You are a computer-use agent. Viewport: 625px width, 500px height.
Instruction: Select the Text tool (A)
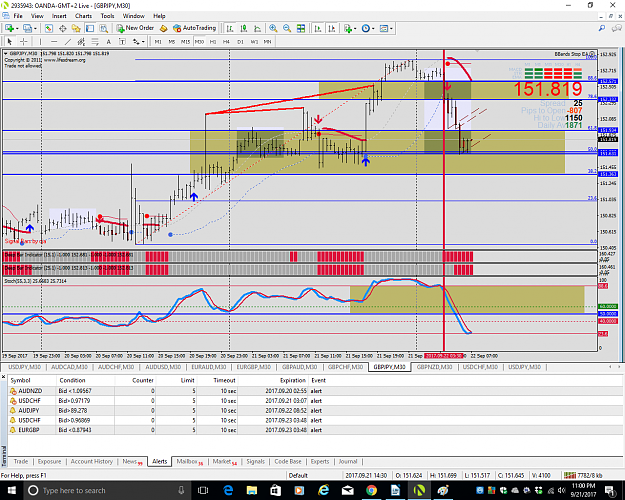(108, 41)
